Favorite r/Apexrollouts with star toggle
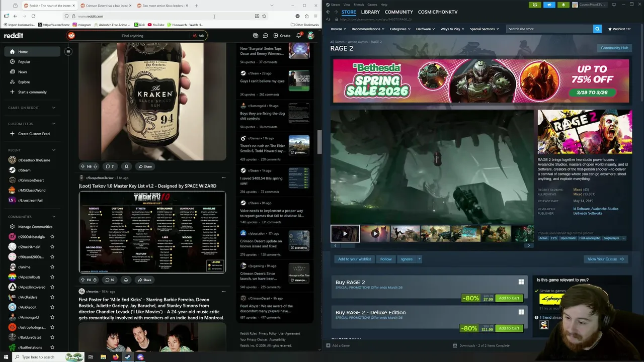Screen dimensions: 644x362 52,277
